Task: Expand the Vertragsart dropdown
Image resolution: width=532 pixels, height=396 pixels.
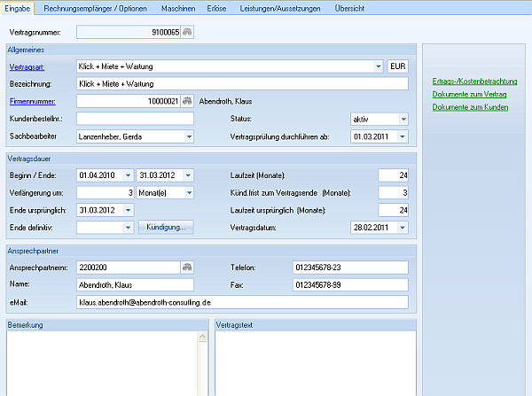Action: click(x=379, y=66)
